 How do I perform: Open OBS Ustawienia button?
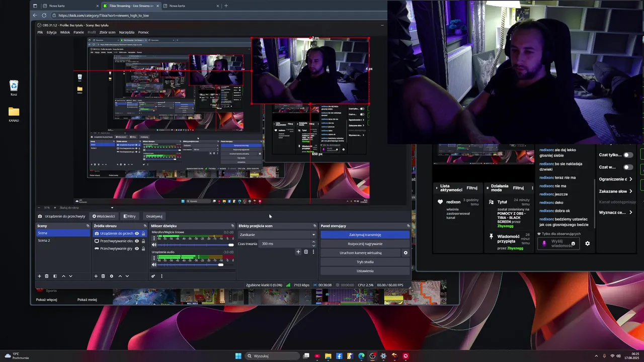(365, 271)
